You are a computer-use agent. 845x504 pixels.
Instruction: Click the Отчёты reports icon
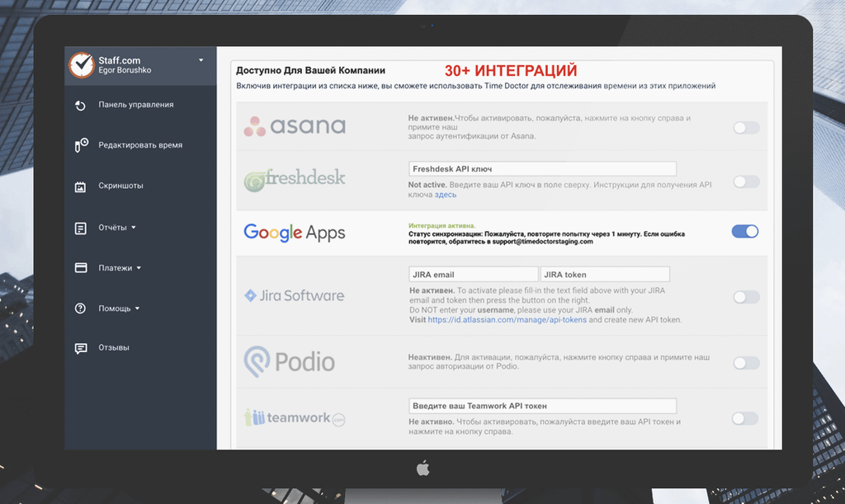(x=80, y=228)
